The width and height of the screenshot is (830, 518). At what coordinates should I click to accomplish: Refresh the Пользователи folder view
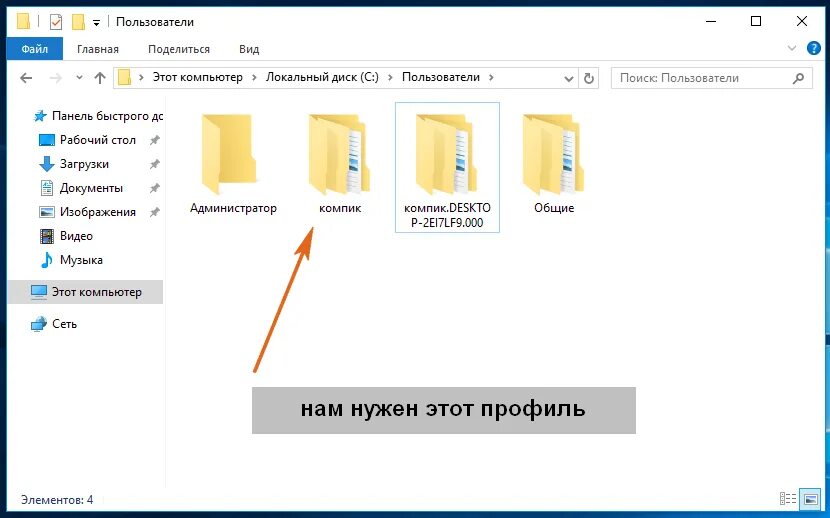click(x=589, y=78)
